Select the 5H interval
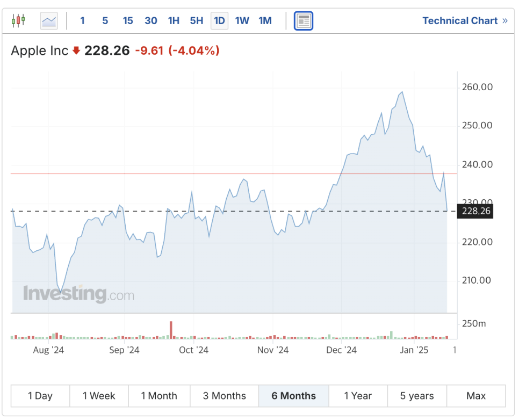This screenshot has height=420, width=519. (x=197, y=21)
